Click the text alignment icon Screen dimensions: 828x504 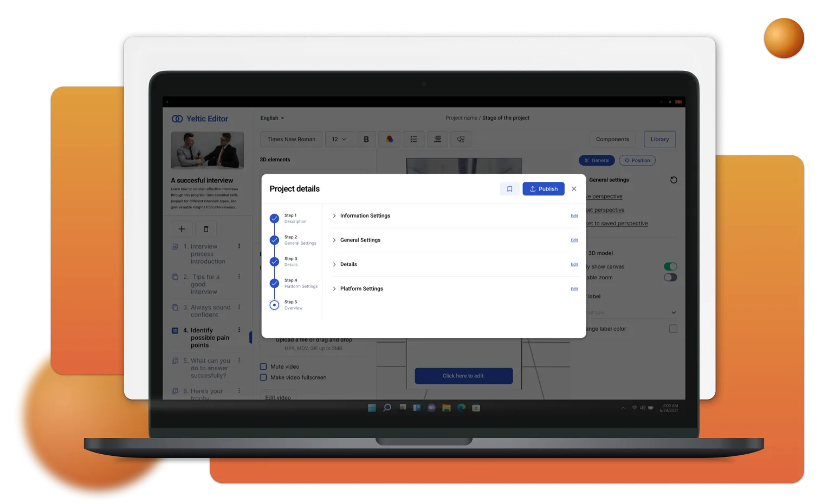[437, 139]
